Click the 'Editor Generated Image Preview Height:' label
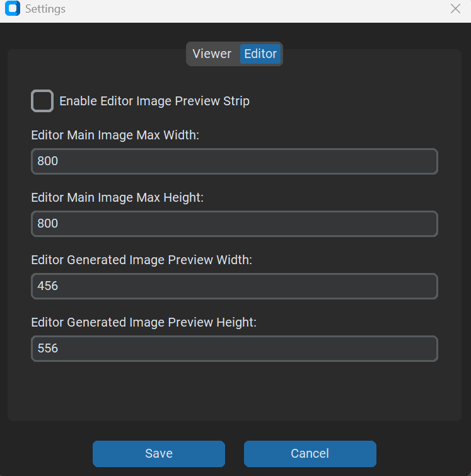Image resolution: width=471 pixels, height=476 pixels. 144,323
